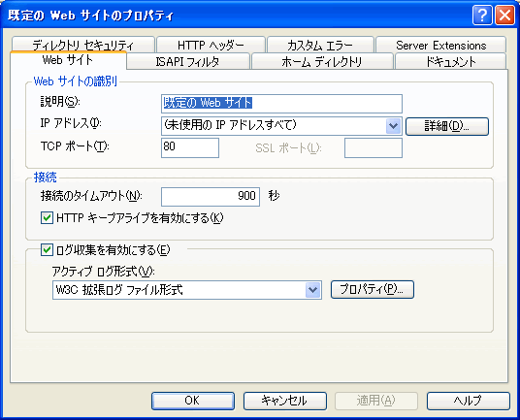This screenshot has width=520, height=420.
Task: Confirm with the OK button
Action: [x=193, y=401]
